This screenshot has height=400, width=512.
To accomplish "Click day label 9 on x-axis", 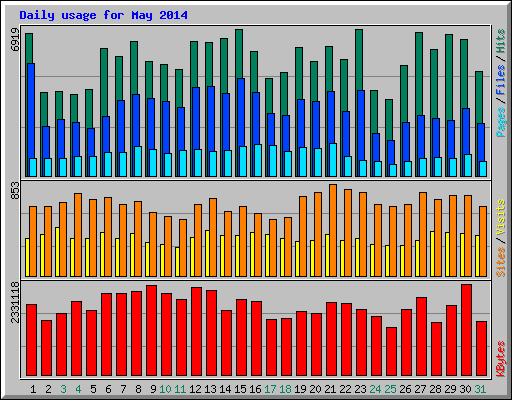I will (x=153, y=389).
